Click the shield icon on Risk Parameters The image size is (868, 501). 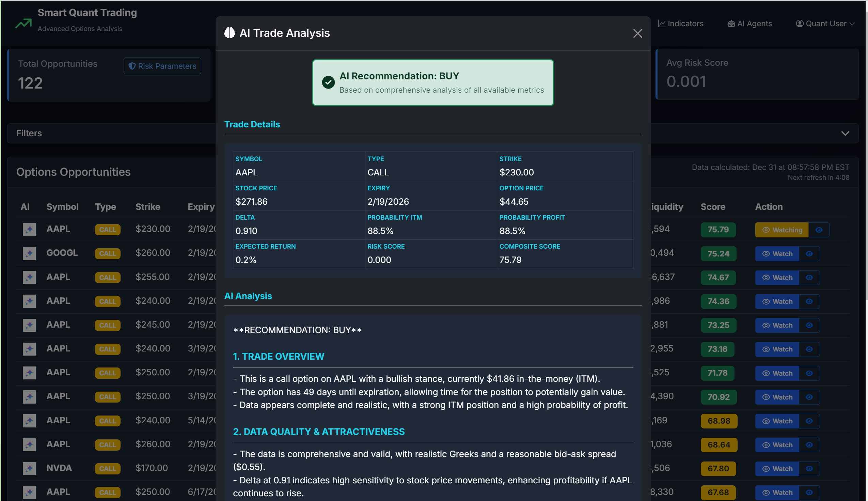(x=132, y=66)
